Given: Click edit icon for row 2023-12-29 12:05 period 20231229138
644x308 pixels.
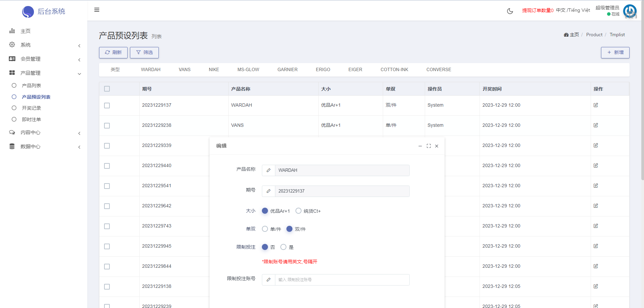Looking at the screenshot, I should pos(595,286).
